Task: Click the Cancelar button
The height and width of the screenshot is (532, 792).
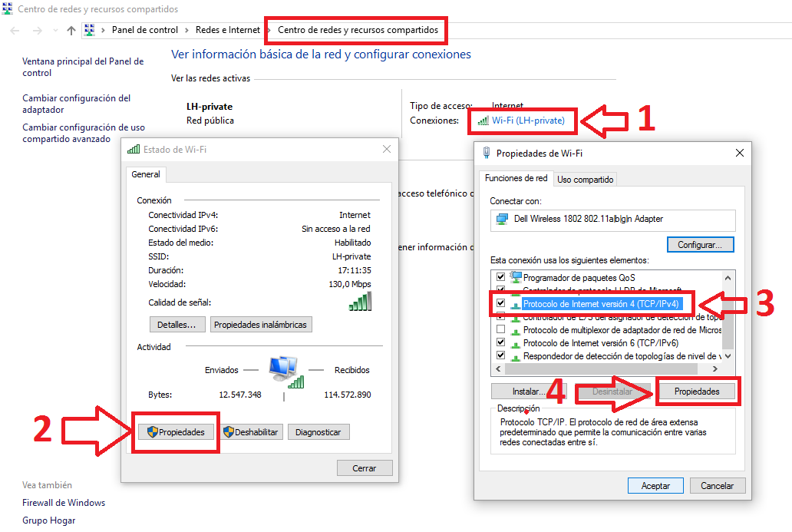Action: [x=718, y=485]
